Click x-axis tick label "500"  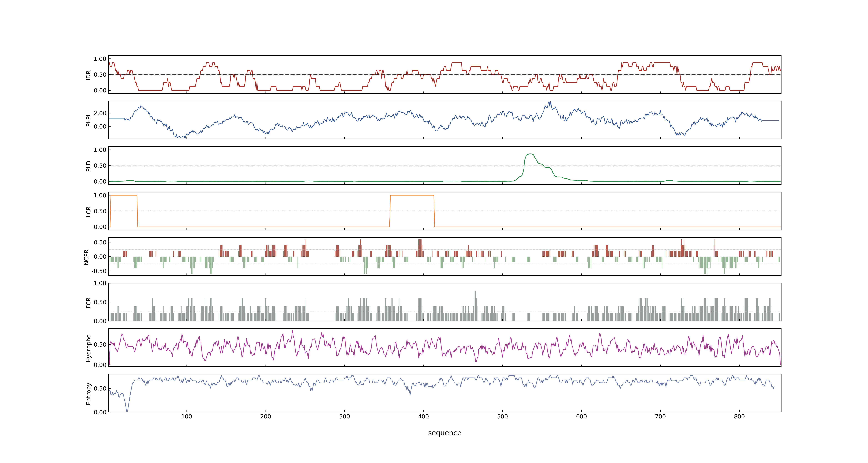tap(502, 416)
